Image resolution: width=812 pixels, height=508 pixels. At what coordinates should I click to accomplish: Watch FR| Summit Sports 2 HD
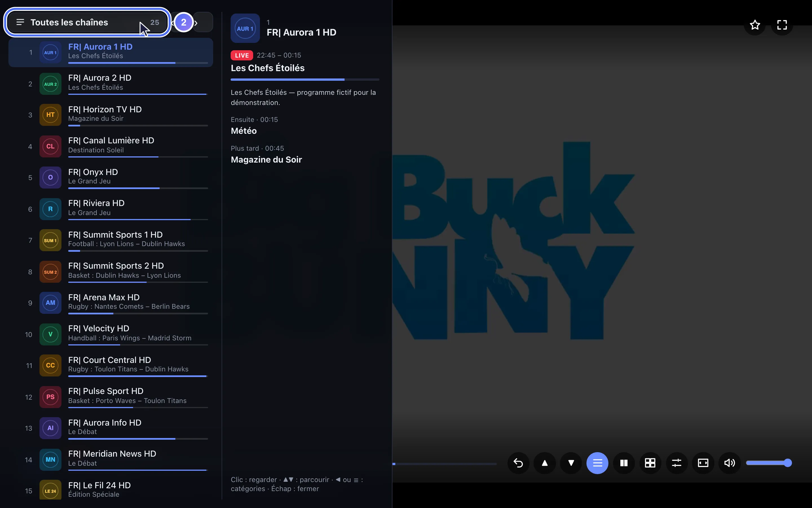click(111, 272)
